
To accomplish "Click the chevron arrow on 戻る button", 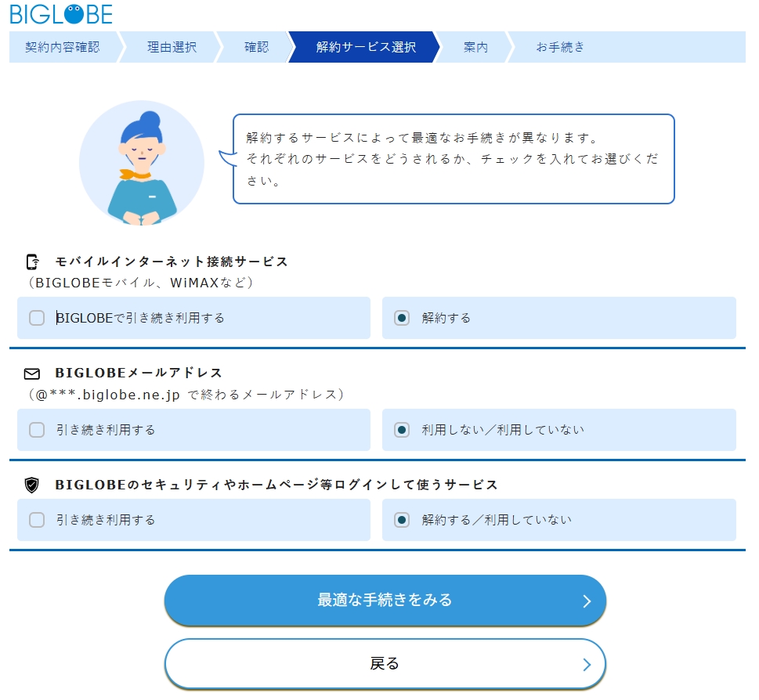I will coord(587,665).
